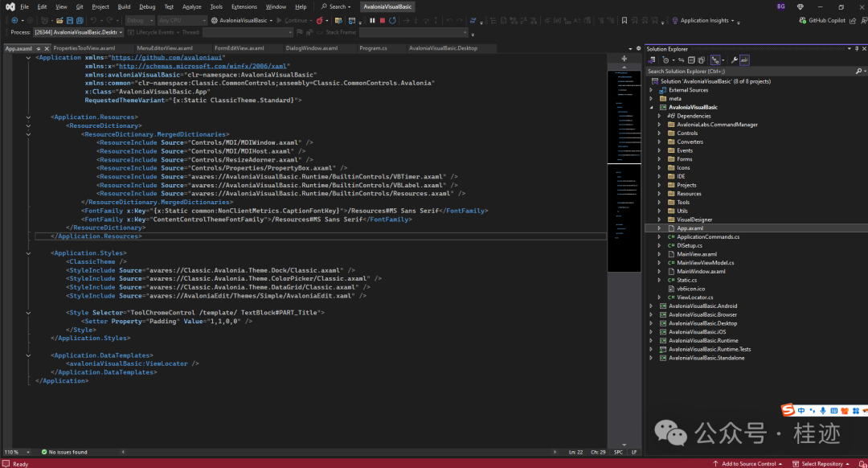Click the Hot Reload flame icon
The height and width of the screenshot is (468, 868).
319,20
